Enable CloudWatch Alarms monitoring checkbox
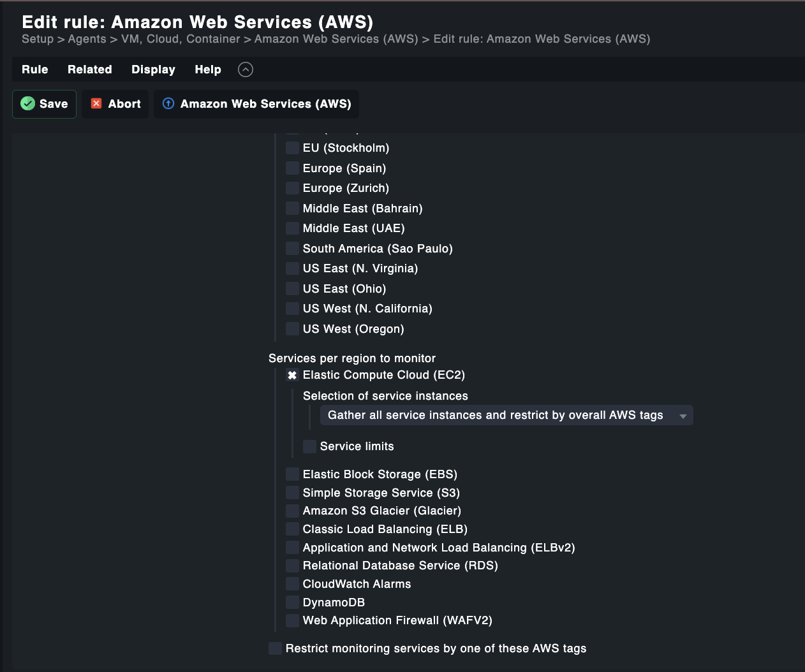 click(292, 584)
